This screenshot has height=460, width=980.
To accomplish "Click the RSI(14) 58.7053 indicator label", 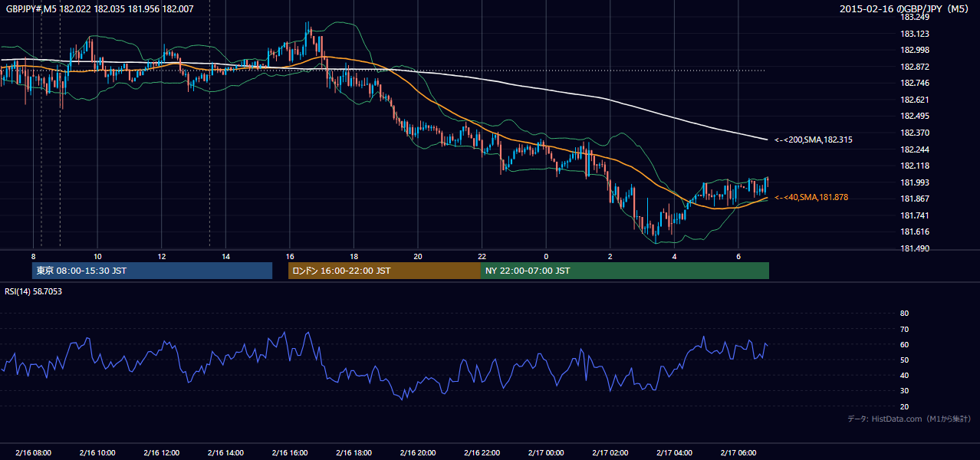I will (x=34, y=291).
